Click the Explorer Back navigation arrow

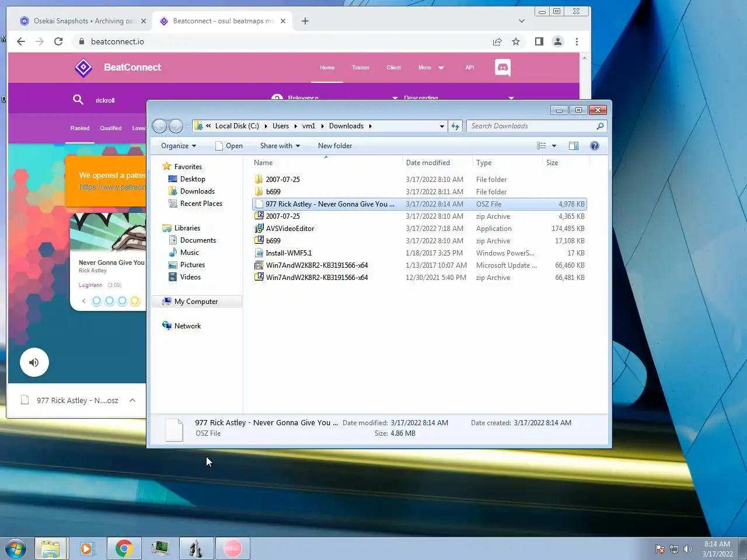159,126
